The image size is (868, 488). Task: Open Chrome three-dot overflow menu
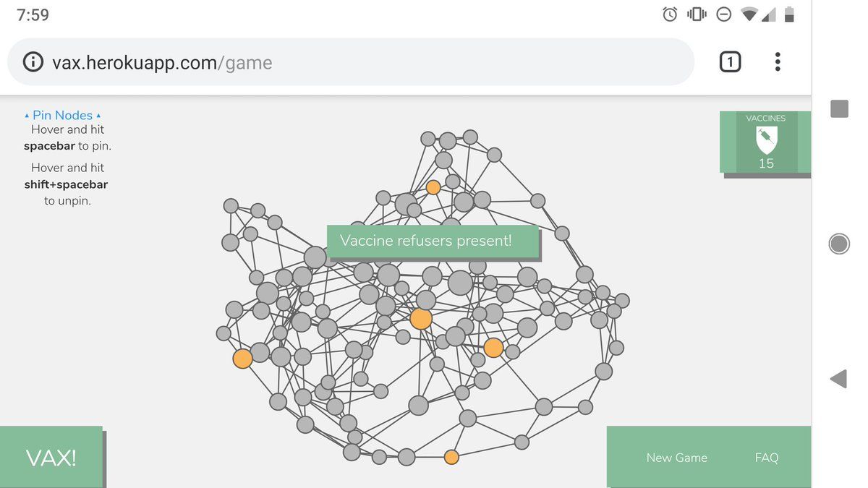point(778,62)
